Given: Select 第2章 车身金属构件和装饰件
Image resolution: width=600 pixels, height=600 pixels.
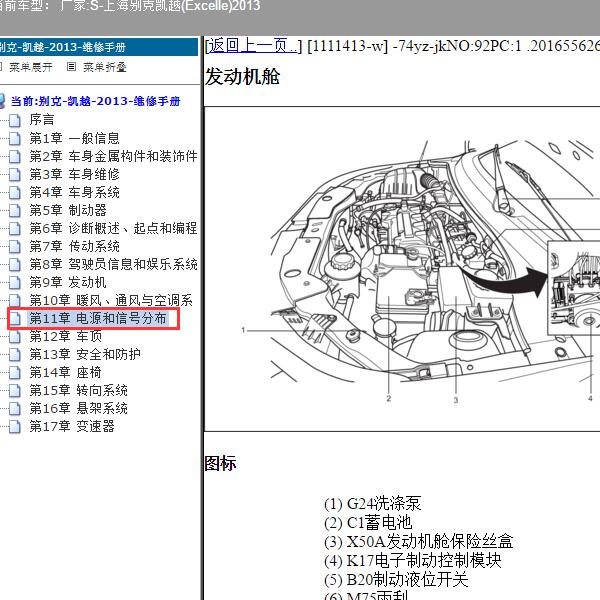Looking at the screenshot, I should 113,156.
